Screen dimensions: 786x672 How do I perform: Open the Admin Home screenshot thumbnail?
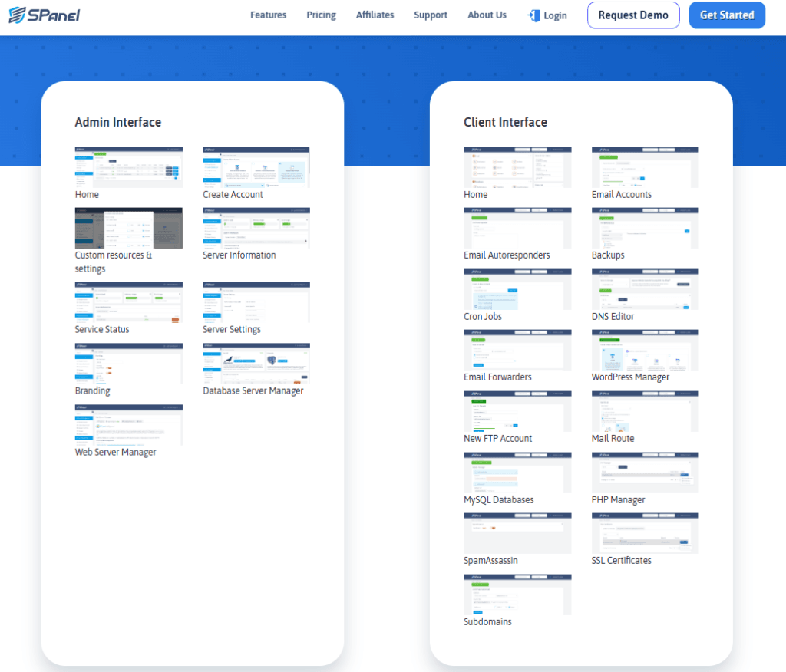tap(129, 167)
